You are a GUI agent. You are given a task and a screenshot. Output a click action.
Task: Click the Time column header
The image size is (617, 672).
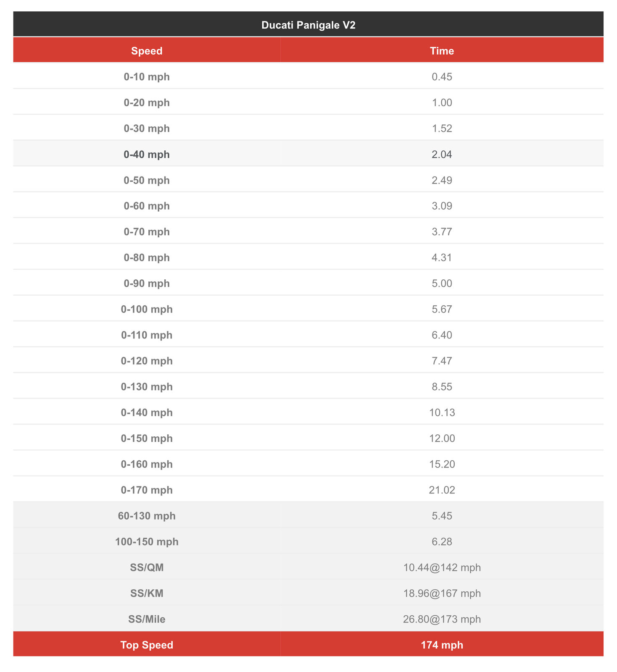tap(442, 51)
